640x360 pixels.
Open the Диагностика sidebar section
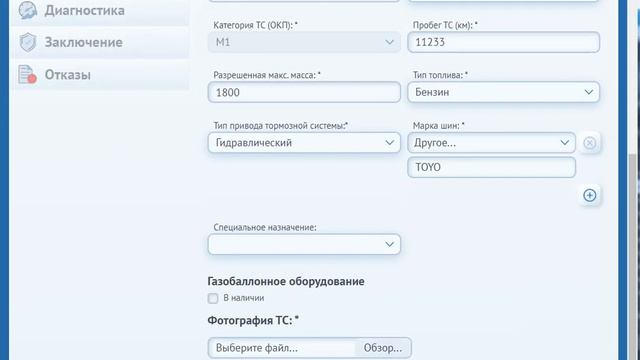tap(100, 11)
